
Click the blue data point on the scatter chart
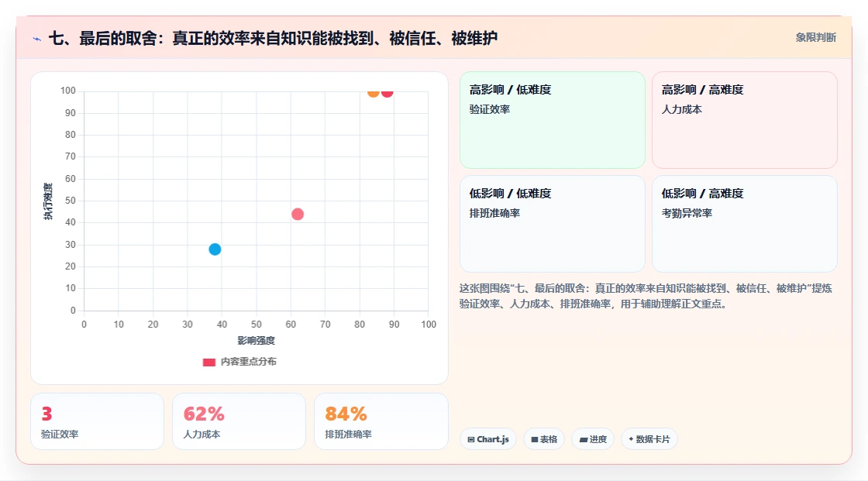coord(215,249)
